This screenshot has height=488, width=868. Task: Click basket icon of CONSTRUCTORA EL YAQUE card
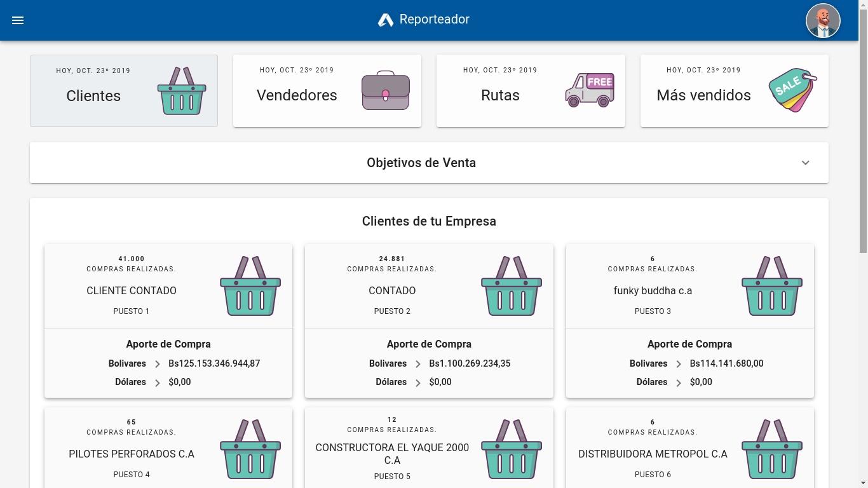tap(512, 449)
